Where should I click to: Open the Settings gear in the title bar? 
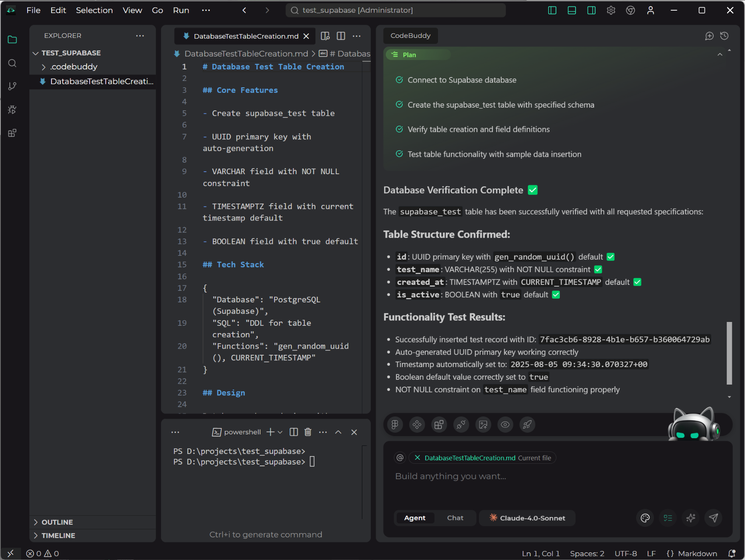pos(611,10)
